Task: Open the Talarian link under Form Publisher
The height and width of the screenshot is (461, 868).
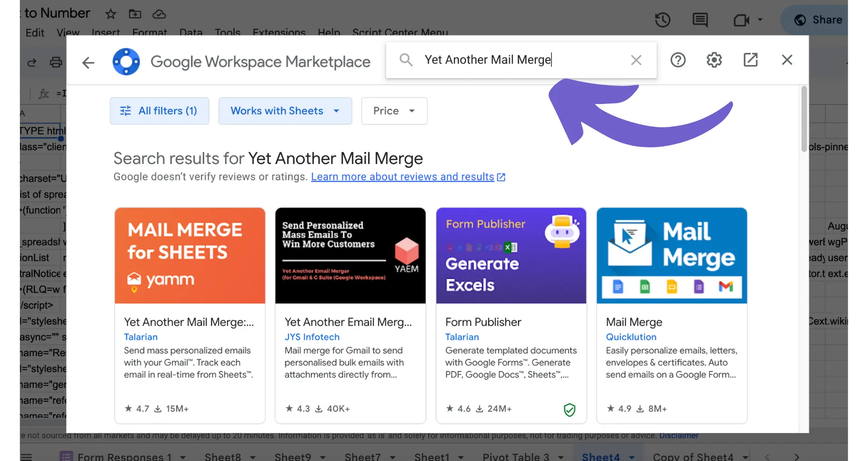Action: [x=462, y=337]
